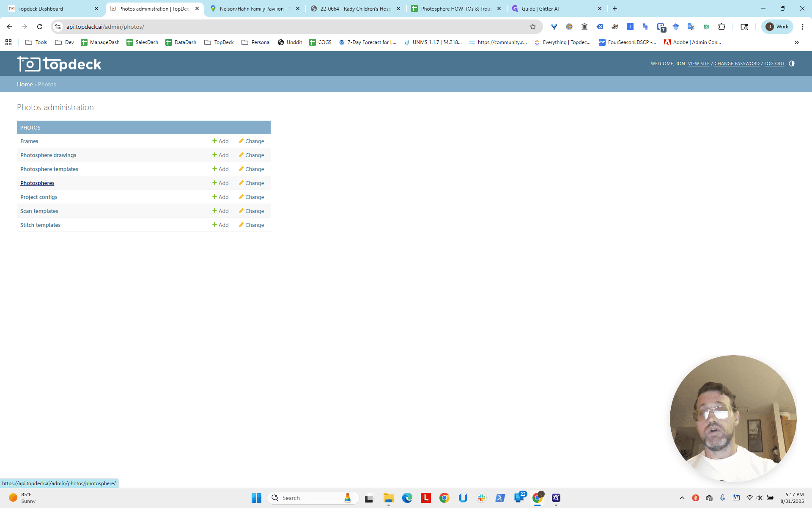Open the Tools bookmark folder

tap(36, 42)
